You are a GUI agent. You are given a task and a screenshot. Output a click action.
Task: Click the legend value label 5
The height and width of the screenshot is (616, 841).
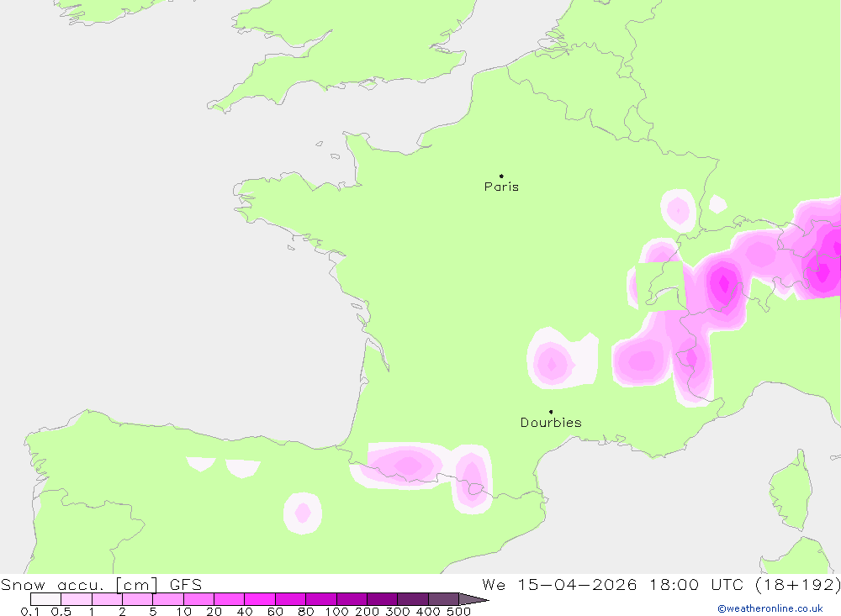153,612
